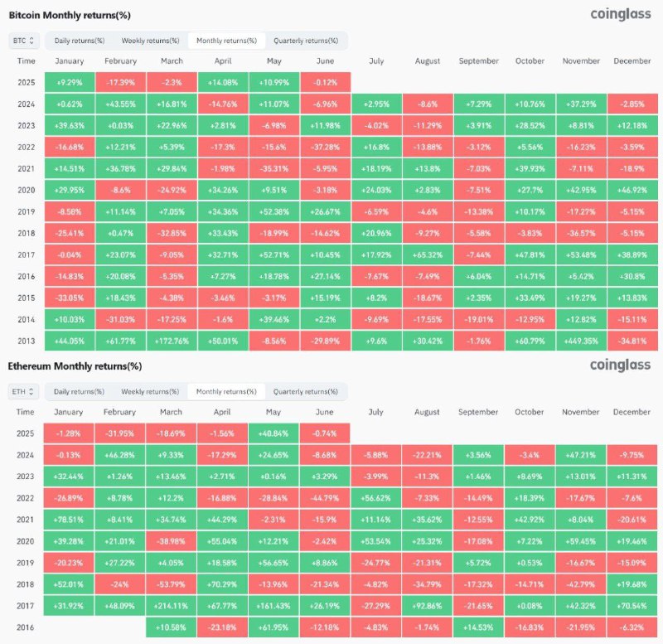This screenshot has height=644, width=663.
Task: Click the coinglass logo above Ethereum table
Action: pyautogui.click(x=620, y=365)
